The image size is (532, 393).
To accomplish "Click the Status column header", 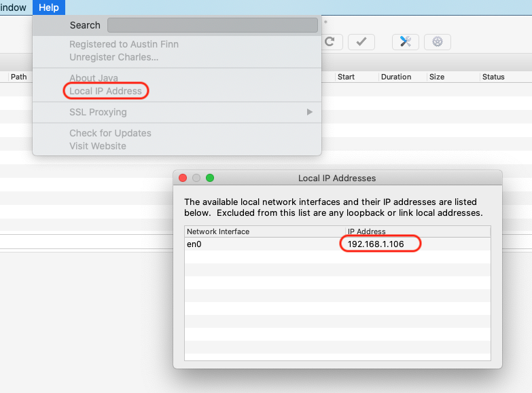I will (493, 77).
